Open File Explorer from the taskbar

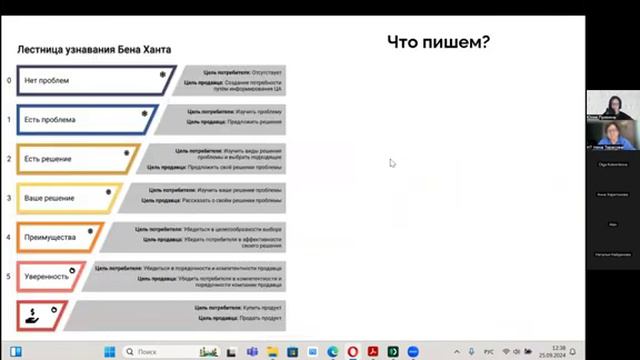pyautogui.click(x=272, y=351)
